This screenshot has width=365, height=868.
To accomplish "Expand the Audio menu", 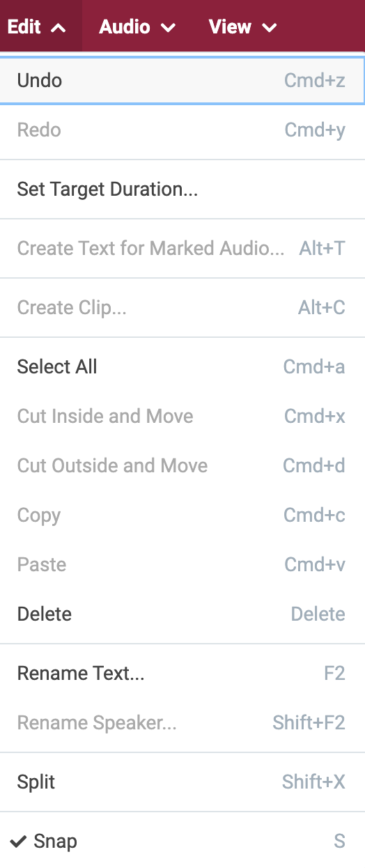I will pyautogui.click(x=137, y=26).
